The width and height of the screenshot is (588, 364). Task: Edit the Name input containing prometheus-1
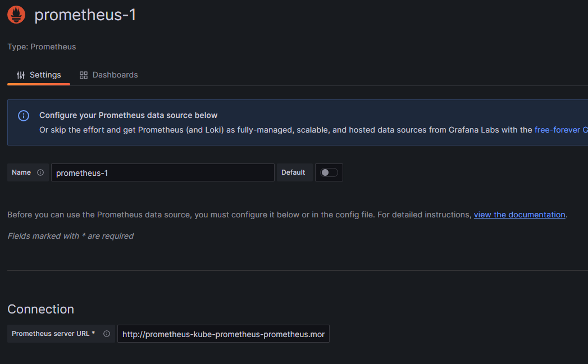[163, 172]
